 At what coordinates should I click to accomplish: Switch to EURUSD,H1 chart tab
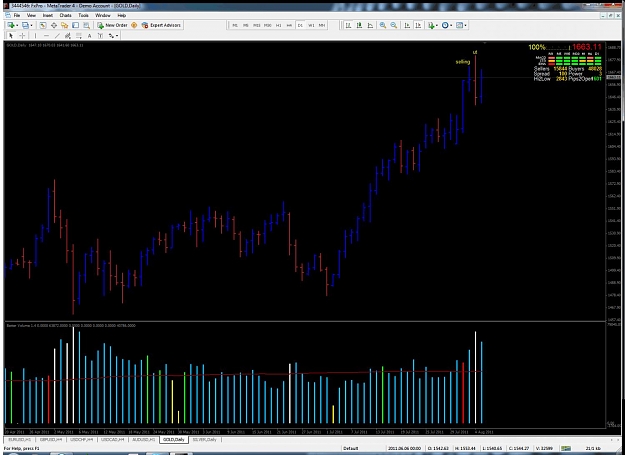tap(20, 439)
